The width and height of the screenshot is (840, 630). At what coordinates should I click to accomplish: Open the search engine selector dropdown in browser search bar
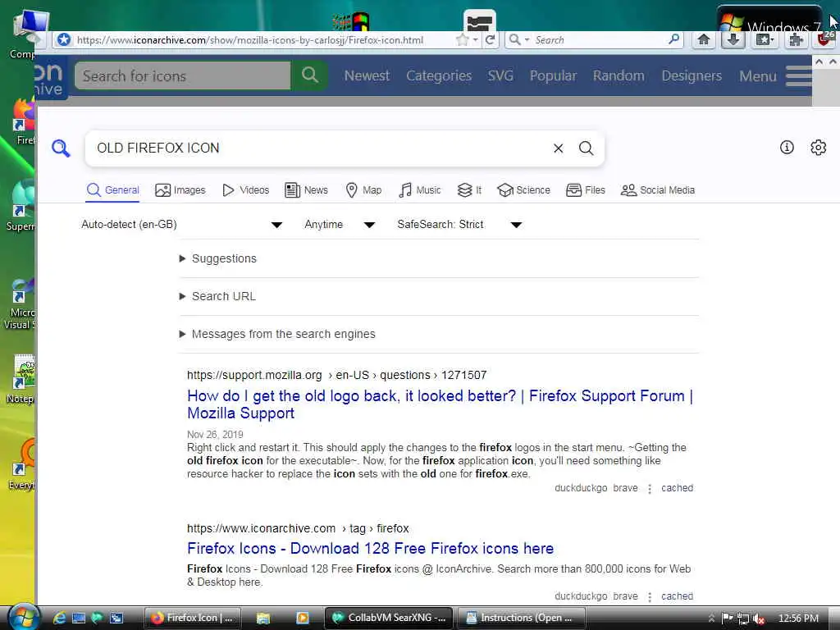click(518, 39)
